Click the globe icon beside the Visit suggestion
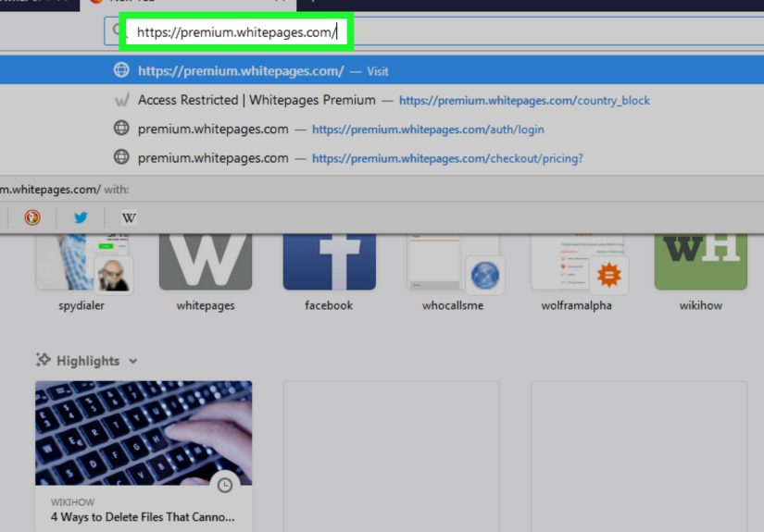The height and width of the screenshot is (532, 764). tap(121, 70)
